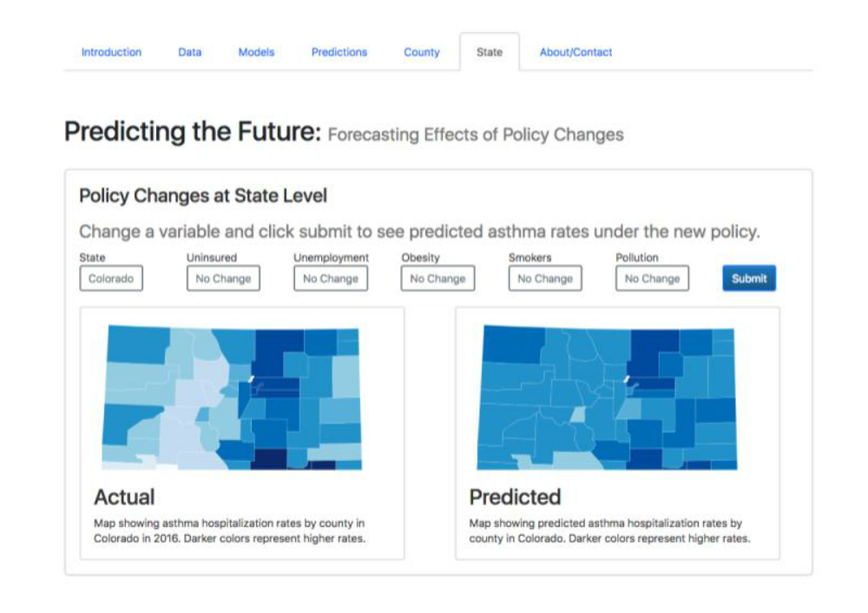Open the Introduction tab
Screen dimensions: 868x613
pyautogui.click(x=111, y=52)
